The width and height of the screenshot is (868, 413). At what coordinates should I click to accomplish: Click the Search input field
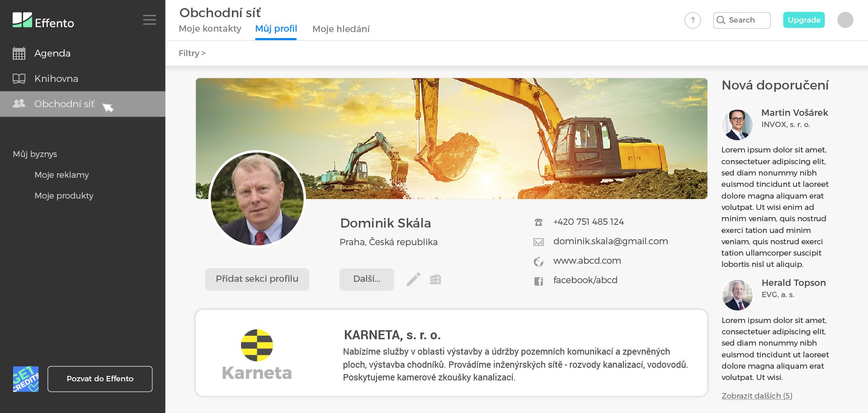point(742,20)
